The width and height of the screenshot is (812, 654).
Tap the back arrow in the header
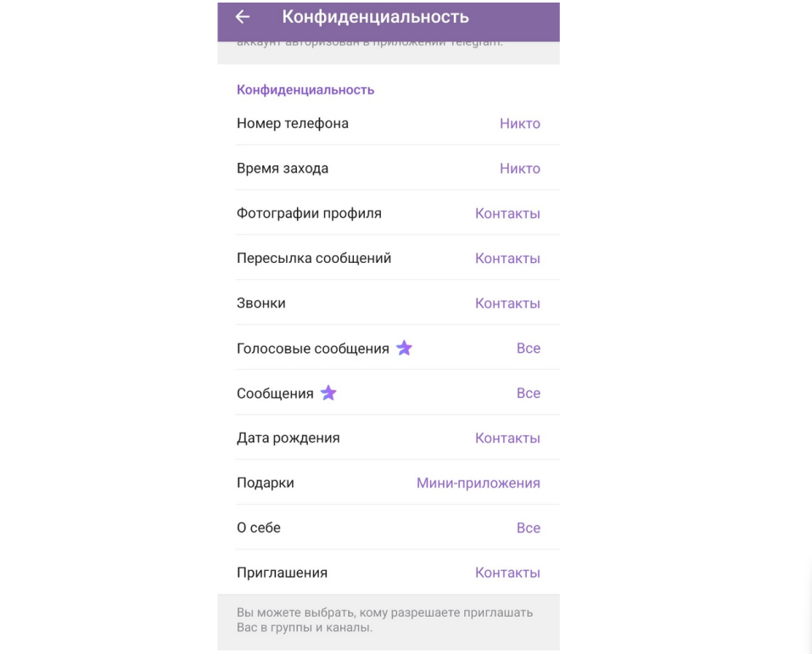point(243,17)
